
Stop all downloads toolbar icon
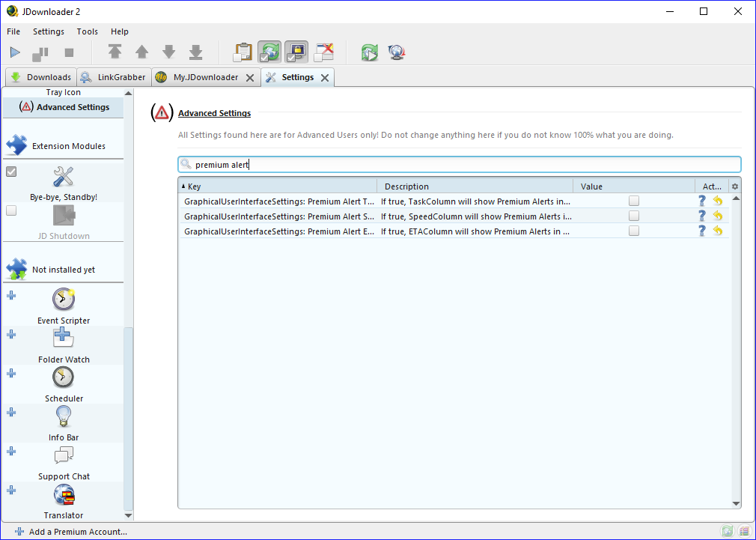click(69, 52)
